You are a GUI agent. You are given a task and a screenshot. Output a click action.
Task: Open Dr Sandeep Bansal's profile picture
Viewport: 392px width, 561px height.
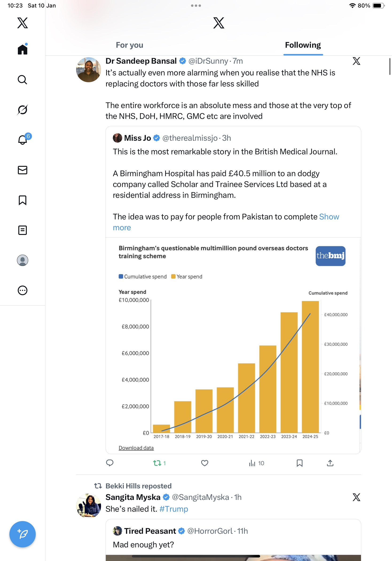pyautogui.click(x=88, y=70)
